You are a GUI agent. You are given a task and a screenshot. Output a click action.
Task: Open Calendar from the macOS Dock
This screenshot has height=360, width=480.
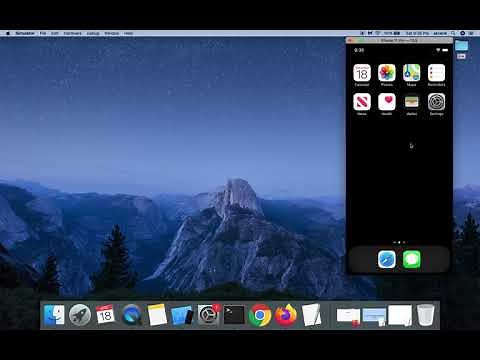click(x=105, y=315)
